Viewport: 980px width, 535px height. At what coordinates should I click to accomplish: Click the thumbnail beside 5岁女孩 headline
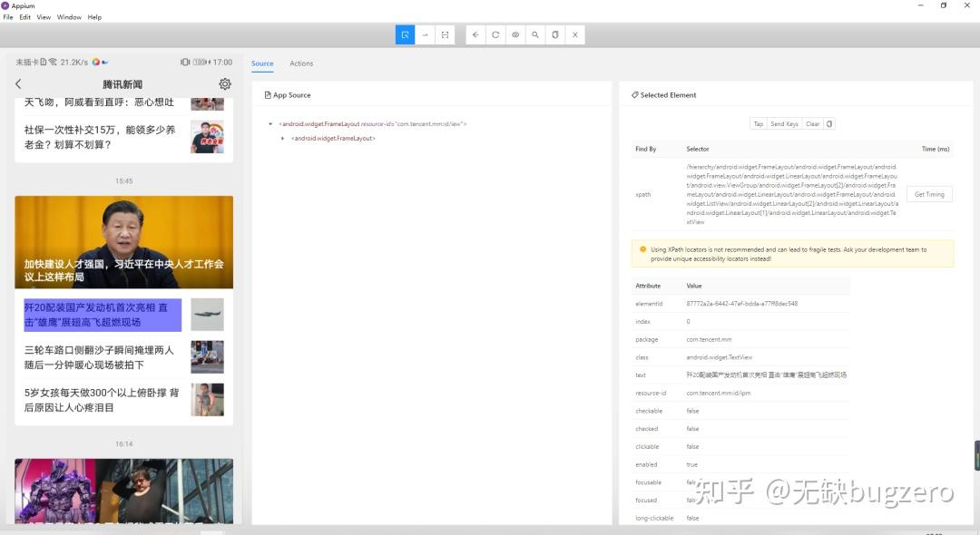(x=208, y=400)
